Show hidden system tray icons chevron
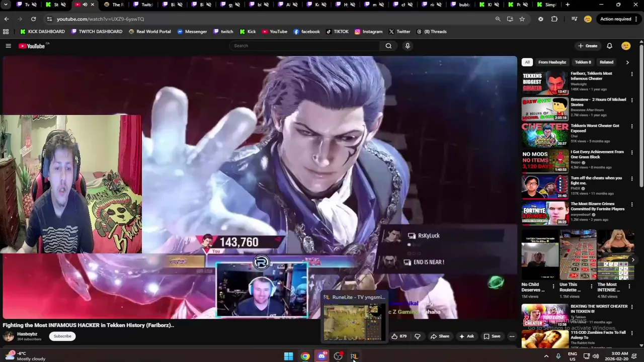644x362 pixels. pos(546,356)
